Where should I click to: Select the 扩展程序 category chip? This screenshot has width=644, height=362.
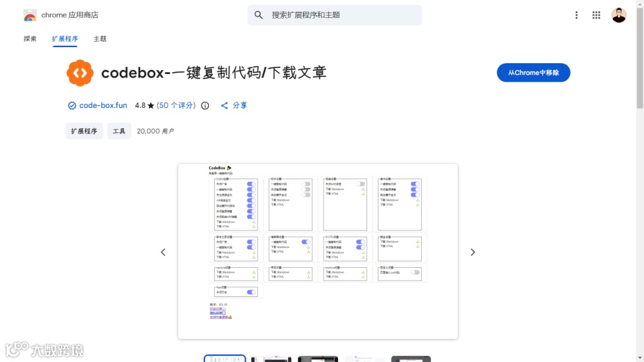(84, 131)
